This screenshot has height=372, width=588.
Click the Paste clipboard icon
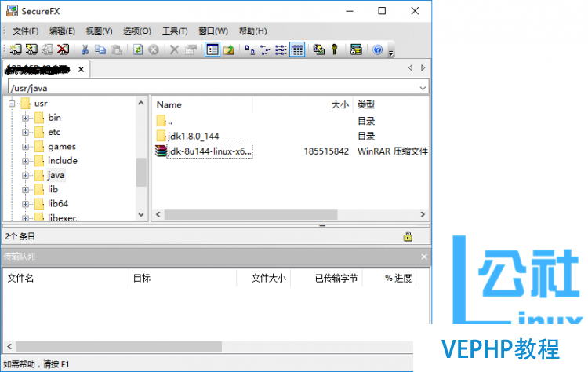[116, 49]
